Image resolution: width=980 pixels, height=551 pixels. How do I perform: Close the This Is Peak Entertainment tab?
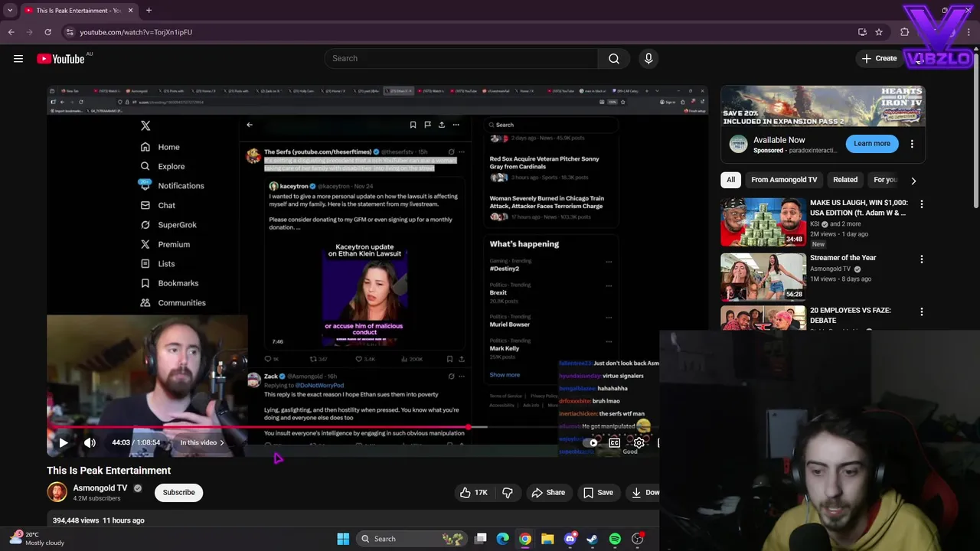(x=130, y=11)
